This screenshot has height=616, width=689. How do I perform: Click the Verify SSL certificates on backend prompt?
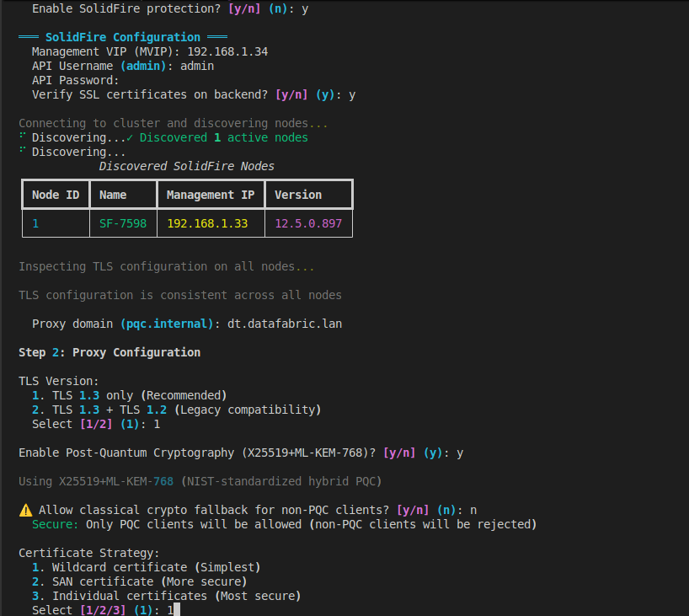coord(194,95)
